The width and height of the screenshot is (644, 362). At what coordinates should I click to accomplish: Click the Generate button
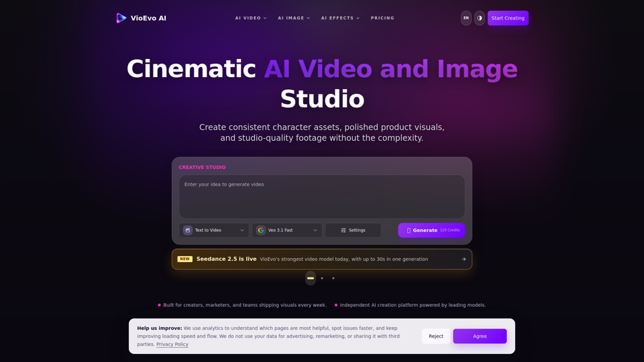click(x=431, y=230)
